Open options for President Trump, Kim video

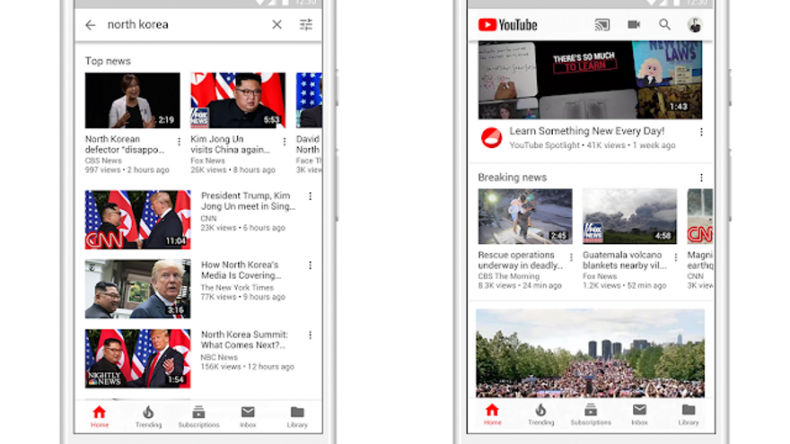(310, 196)
